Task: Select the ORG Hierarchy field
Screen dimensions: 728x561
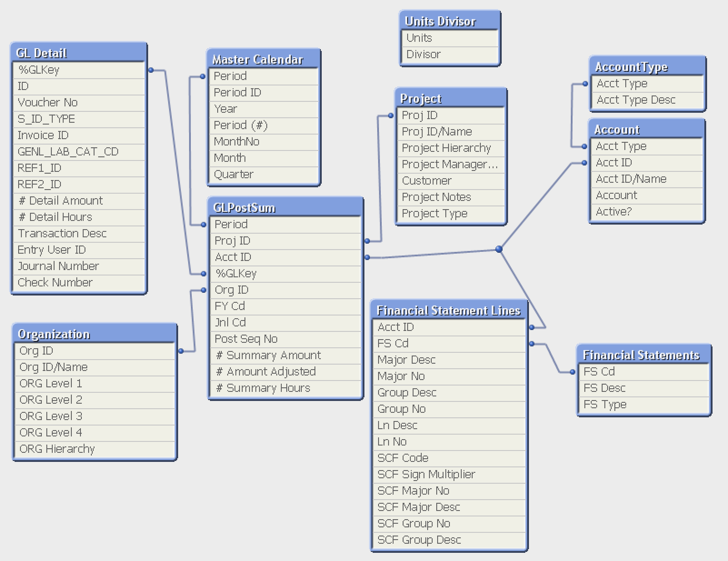Action: pos(94,449)
